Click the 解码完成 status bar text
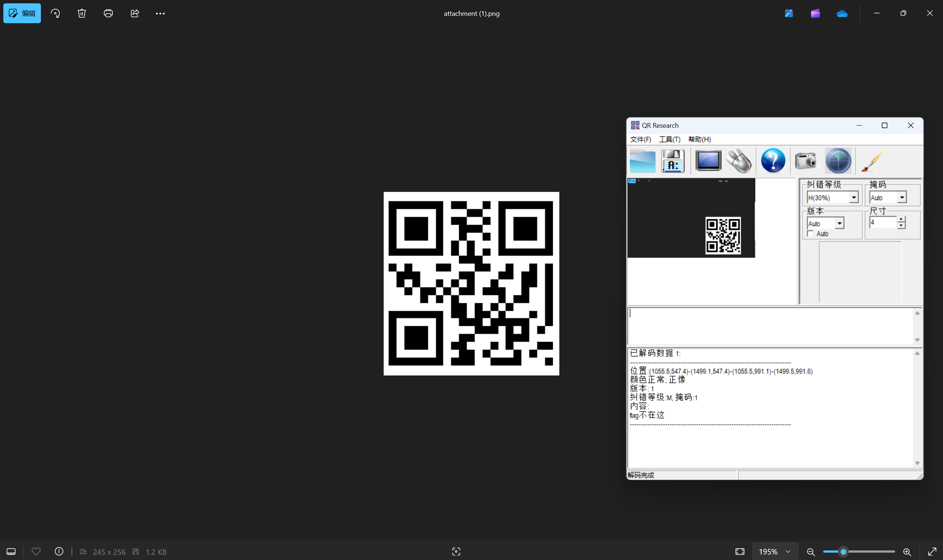This screenshot has width=943, height=560. 640,475
